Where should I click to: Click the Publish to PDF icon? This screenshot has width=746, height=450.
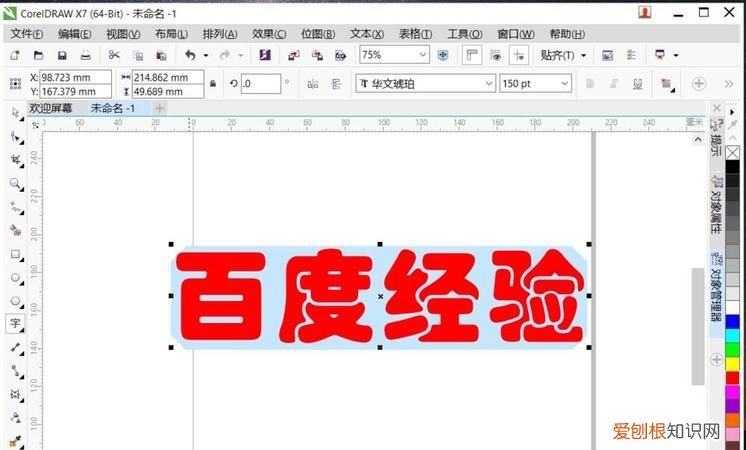pyautogui.click(x=340, y=56)
